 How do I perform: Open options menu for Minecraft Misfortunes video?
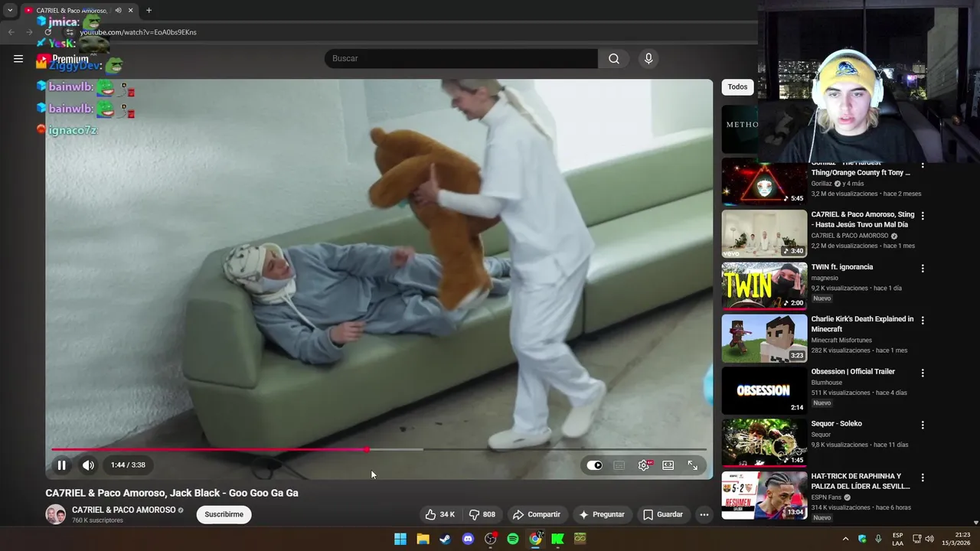coord(923,320)
